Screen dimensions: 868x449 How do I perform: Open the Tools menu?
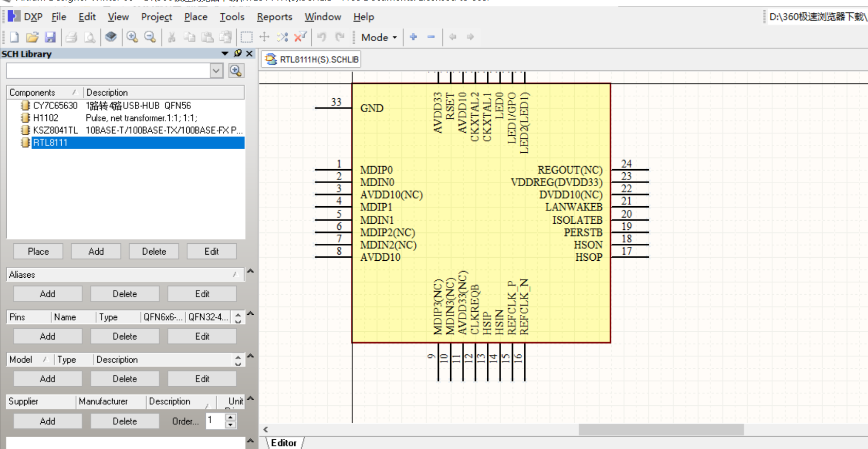click(x=232, y=17)
